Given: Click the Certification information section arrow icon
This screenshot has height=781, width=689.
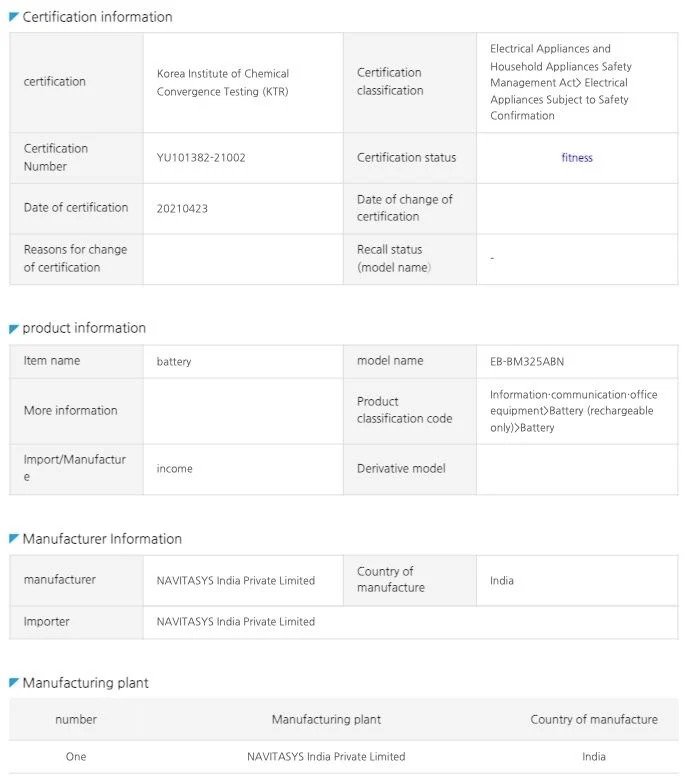Looking at the screenshot, I should pyautogui.click(x=14, y=17).
